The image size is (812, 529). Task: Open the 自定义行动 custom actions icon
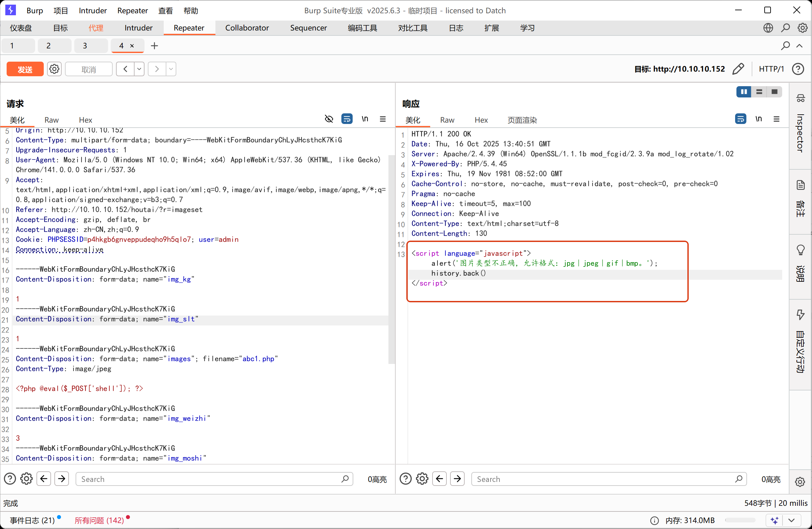(800, 315)
